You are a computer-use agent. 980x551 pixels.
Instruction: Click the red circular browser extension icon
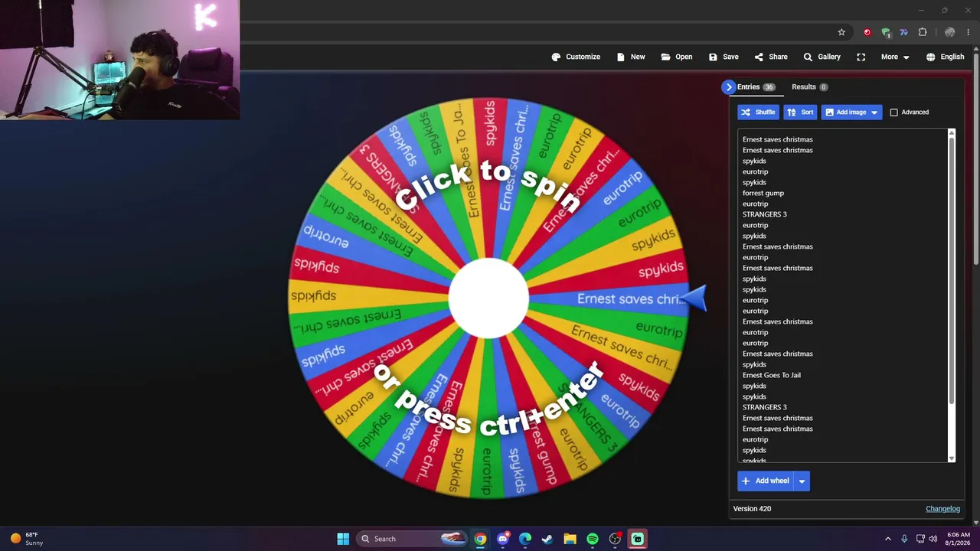pos(867,32)
